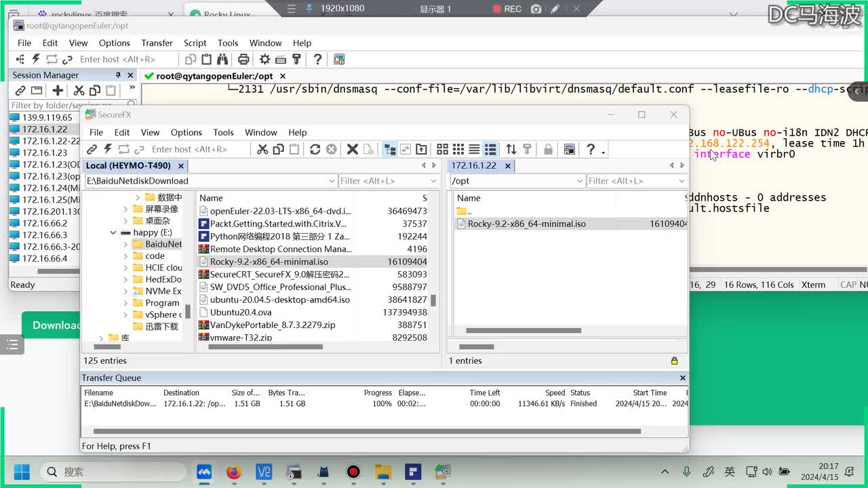Click Session Manager icon in SecureCRT toolbar
Screen dimensions: 868x488
pyautogui.click(x=20, y=60)
